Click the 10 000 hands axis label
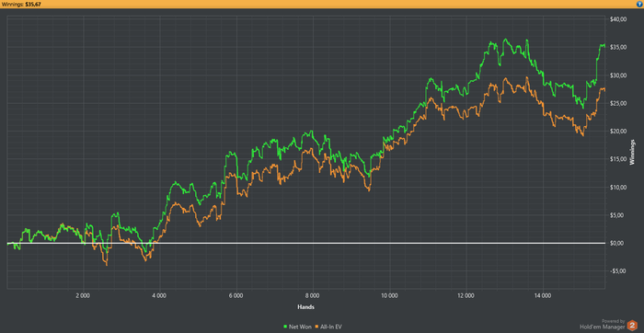 pos(389,295)
